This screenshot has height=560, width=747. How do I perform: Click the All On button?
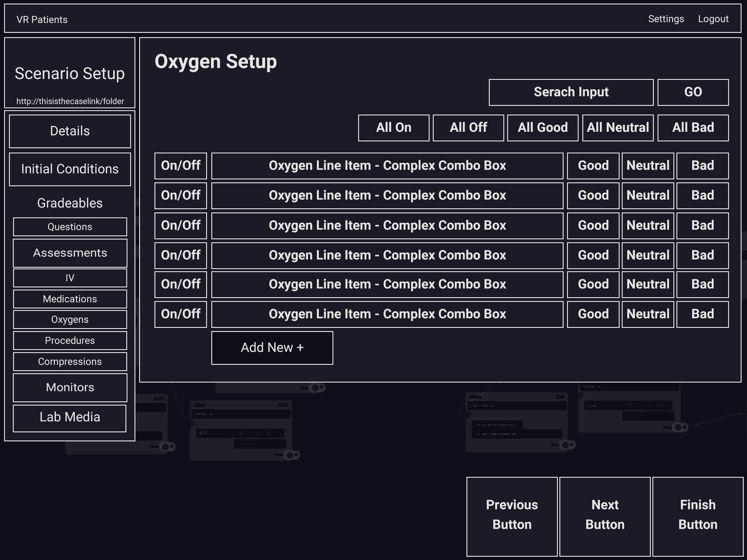point(394,128)
